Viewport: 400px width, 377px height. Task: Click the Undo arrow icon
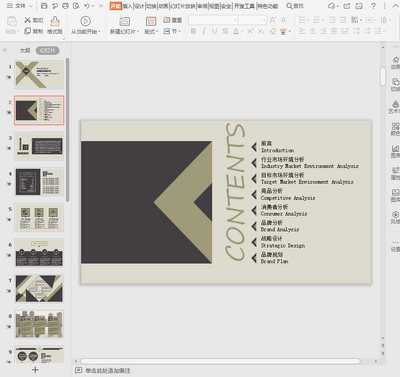(87, 6)
